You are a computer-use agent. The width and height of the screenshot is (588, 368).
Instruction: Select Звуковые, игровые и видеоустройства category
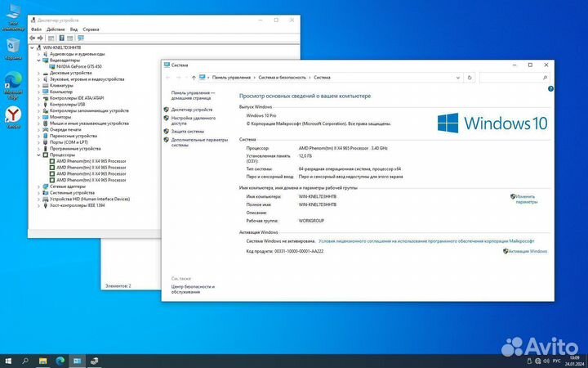point(87,79)
